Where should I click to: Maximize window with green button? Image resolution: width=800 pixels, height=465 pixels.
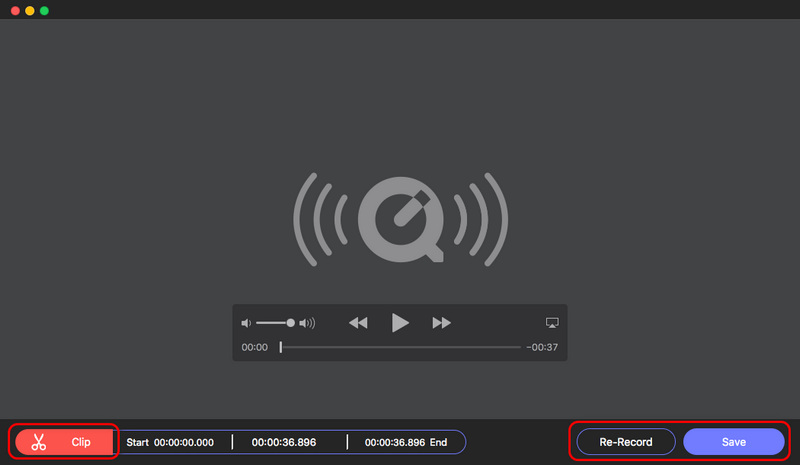point(44,11)
